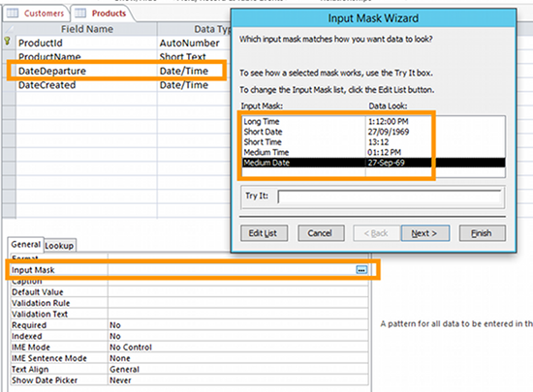The image size is (533, 392).
Task: Select the ProductName field name cell
Action: (x=86, y=56)
